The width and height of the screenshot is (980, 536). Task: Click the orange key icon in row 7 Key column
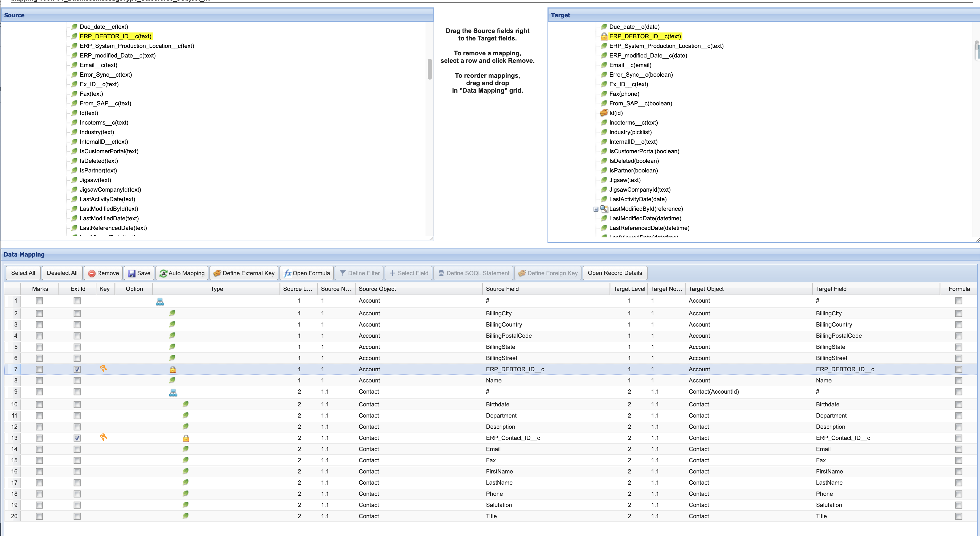point(104,369)
